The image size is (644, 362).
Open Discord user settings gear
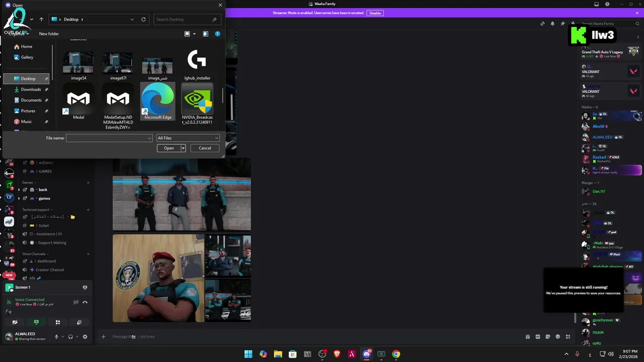(85, 337)
